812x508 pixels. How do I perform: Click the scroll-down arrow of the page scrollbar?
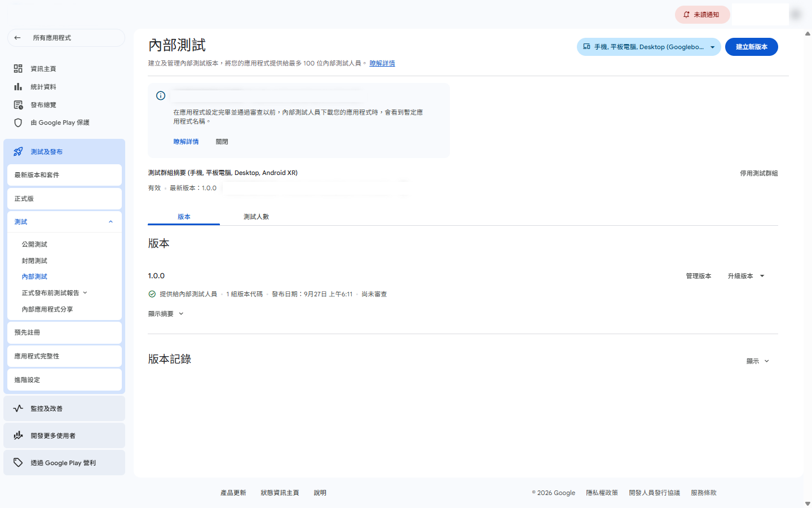tap(807, 503)
